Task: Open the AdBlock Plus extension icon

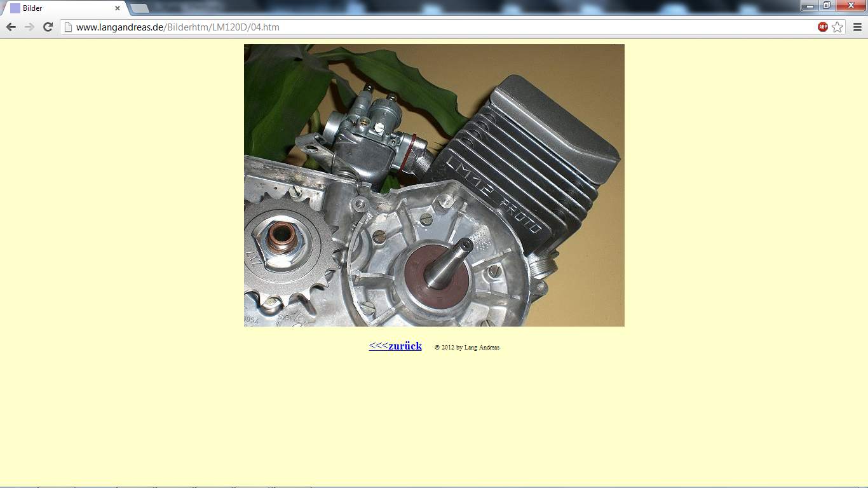Action: (x=823, y=27)
